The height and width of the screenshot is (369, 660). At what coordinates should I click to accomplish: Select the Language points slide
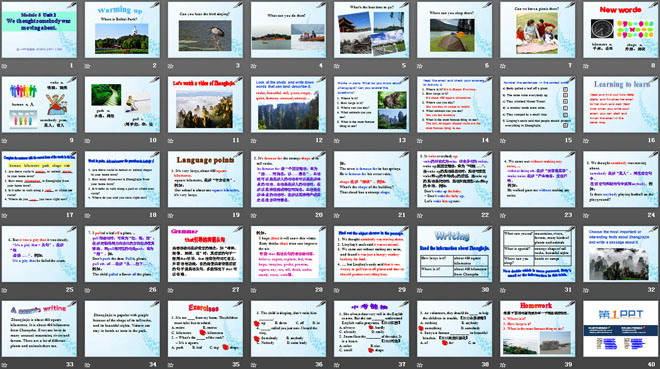pos(205,179)
